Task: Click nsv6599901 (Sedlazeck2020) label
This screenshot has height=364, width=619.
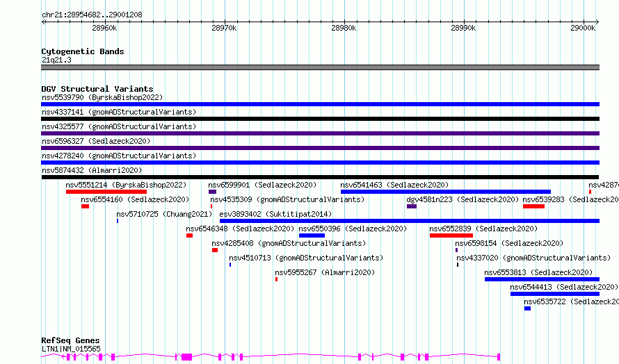Action: coord(262,185)
